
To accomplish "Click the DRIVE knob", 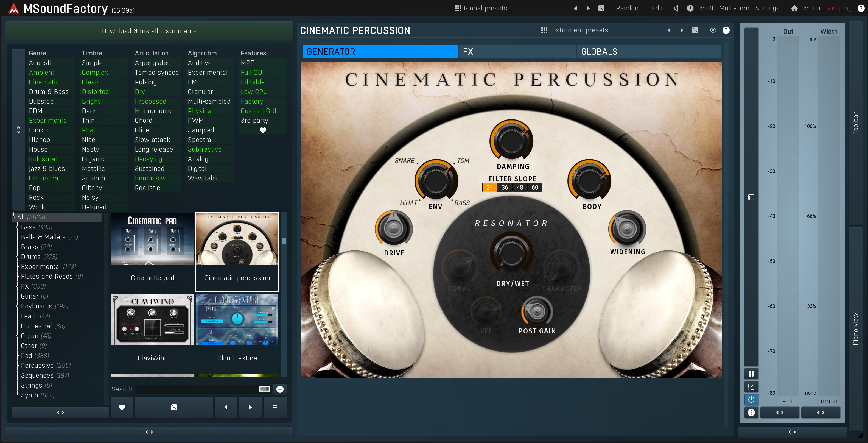I will click(394, 228).
